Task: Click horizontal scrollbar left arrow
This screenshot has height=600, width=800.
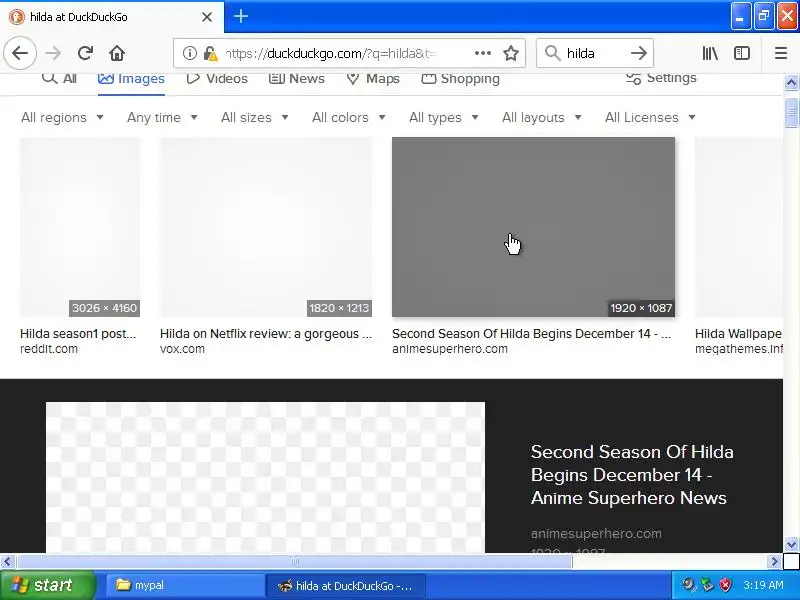Action: pyautogui.click(x=7, y=562)
